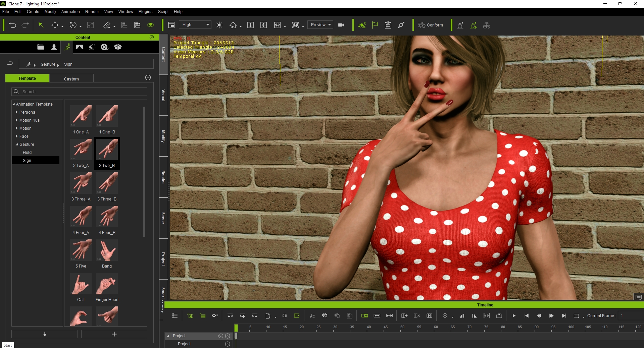Open the Project folder icon in Content
Viewport: 644px width, 348px height.
[41, 47]
